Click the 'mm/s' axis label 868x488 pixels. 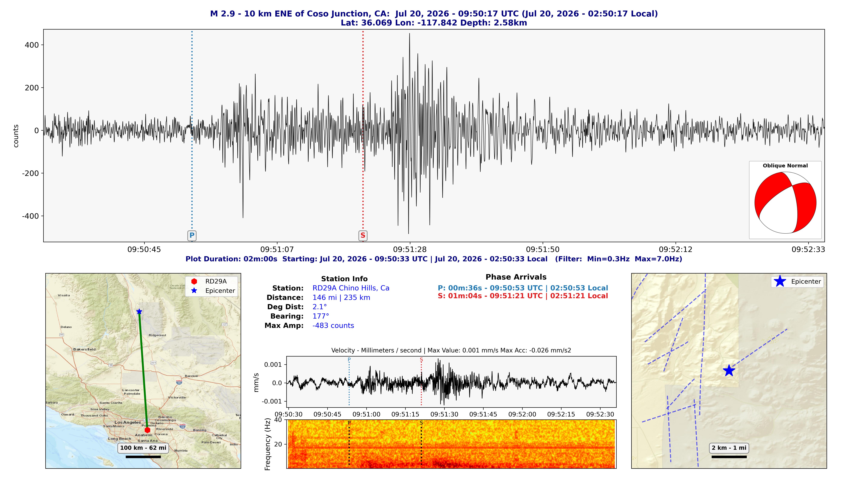(x=256, y=382)
